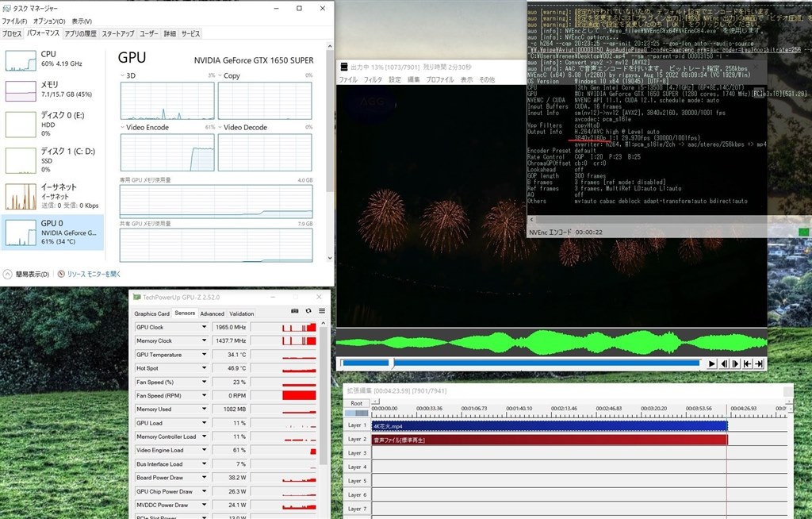Click the Root button in timeline

tap(357, 403)
